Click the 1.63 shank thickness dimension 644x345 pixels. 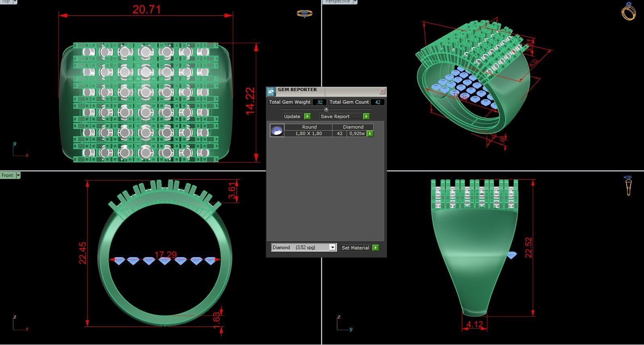pyautogui.click(x=217, y=320)
